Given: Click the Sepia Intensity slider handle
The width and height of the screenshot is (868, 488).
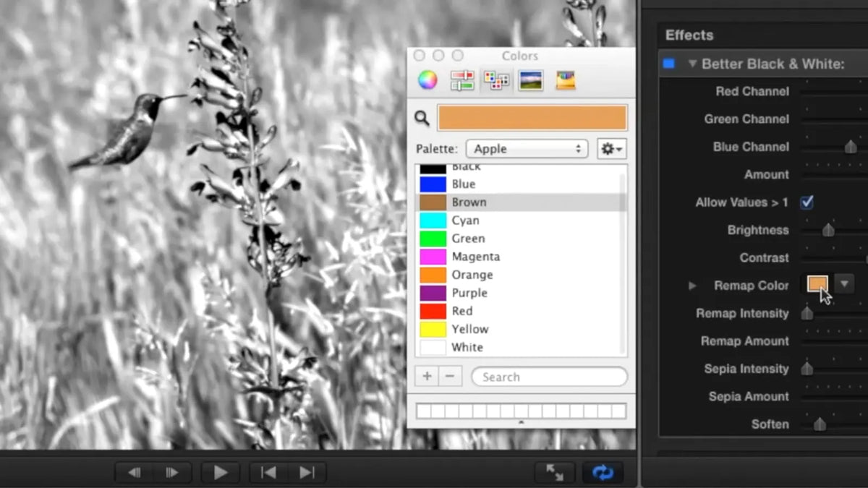Looking at the screenshot, I should tap(807, 369).
